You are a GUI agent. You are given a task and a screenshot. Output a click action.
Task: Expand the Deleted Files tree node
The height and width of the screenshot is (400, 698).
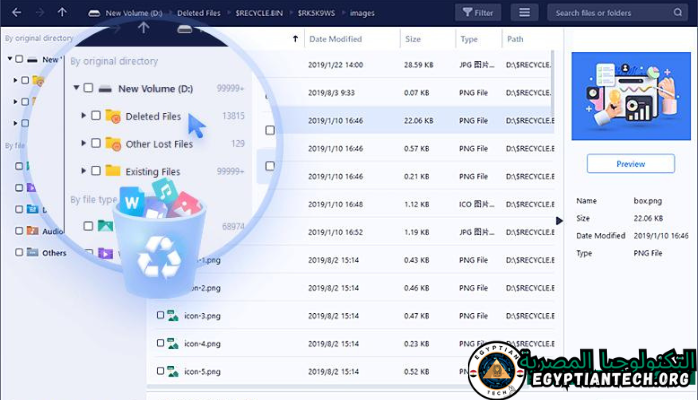click(x=83, y=116)
